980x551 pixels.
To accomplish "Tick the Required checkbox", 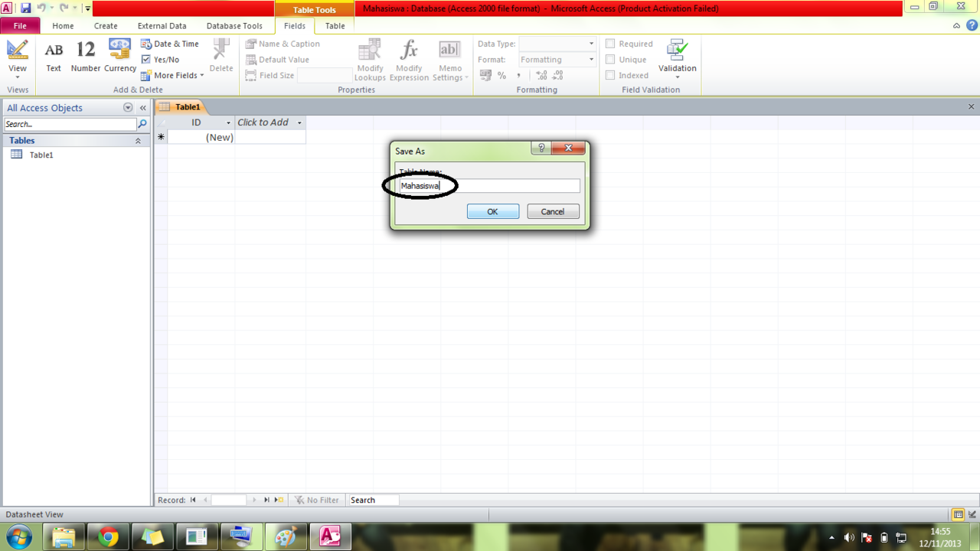I will (x=610, y=44).
